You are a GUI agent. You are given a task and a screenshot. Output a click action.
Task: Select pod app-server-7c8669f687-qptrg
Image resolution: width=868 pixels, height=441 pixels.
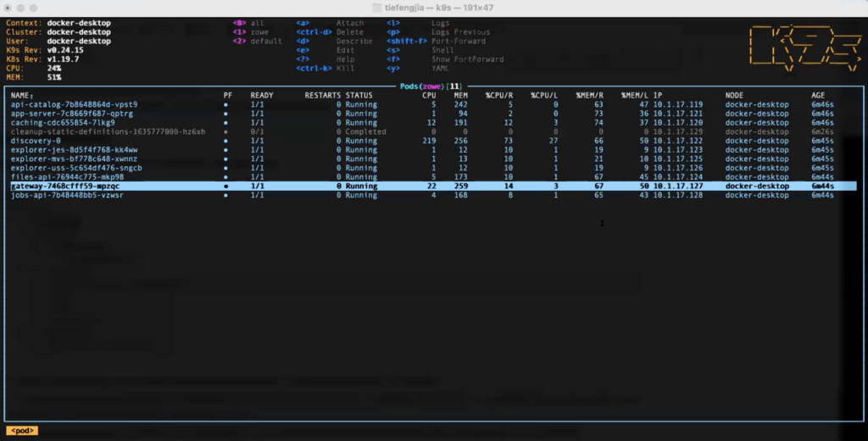tap(72, 114)
